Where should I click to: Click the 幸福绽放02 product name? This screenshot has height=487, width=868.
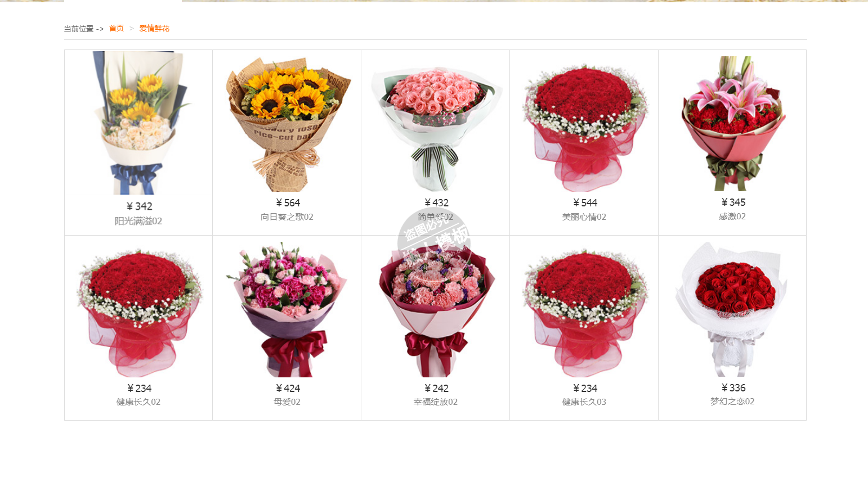(x=436, y=402)
